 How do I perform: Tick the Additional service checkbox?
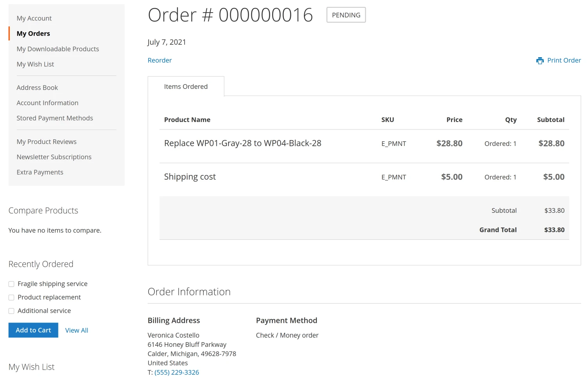(11, 311)
